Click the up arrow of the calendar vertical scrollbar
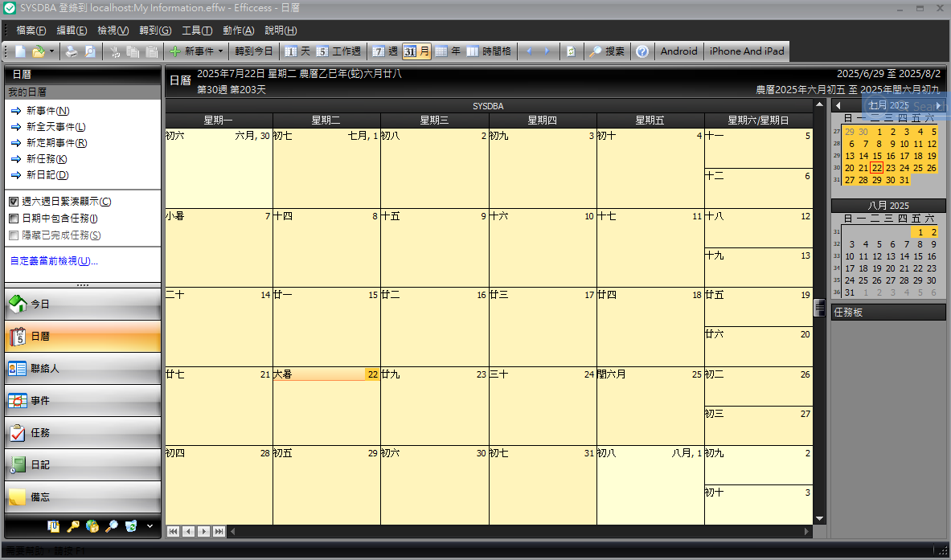This screenshot has height=560, width=951. 820,104
